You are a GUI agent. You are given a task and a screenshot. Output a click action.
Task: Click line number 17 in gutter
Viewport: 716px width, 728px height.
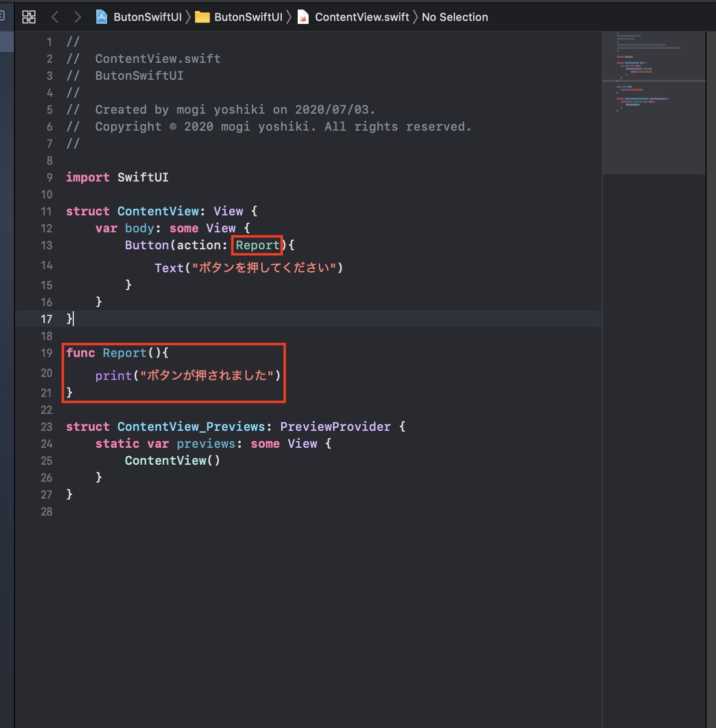tap(46, 319)
